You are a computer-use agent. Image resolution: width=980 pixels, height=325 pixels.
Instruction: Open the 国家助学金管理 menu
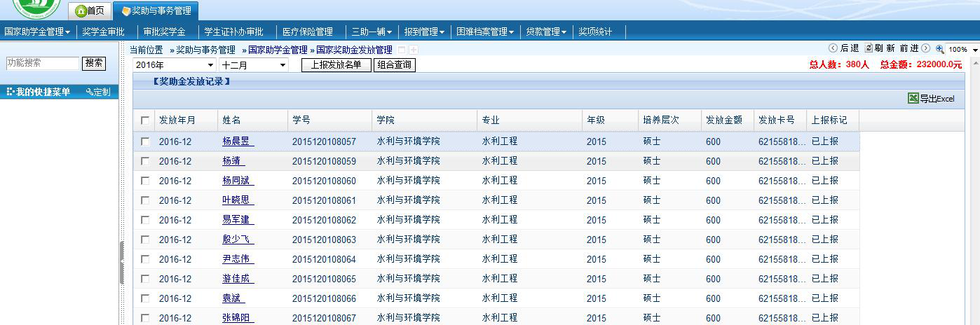click(x=37, y=32)
